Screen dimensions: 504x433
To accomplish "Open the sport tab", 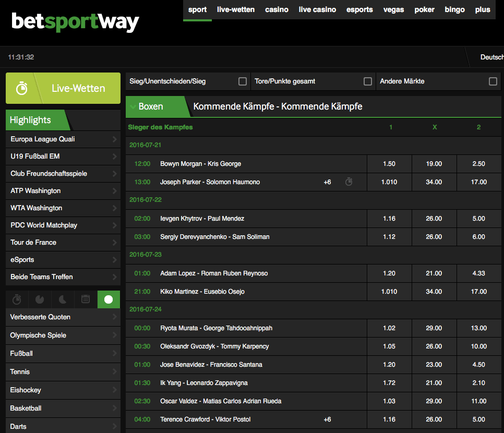I will pos(197,9).
